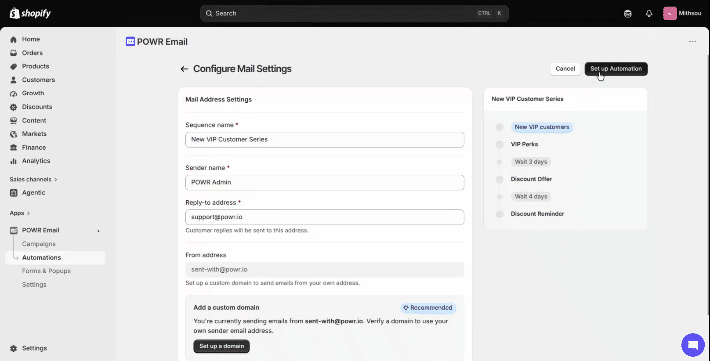Click the Customers person icon

(14, 80)
